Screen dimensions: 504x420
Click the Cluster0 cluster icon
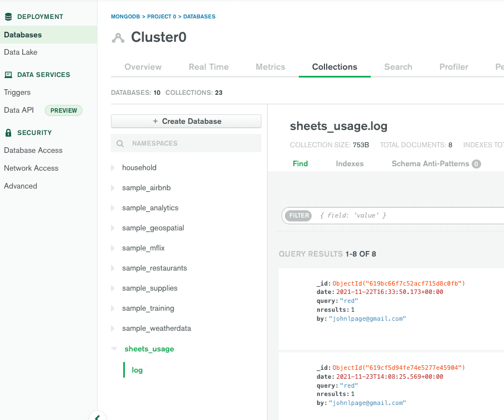point(118,38)
